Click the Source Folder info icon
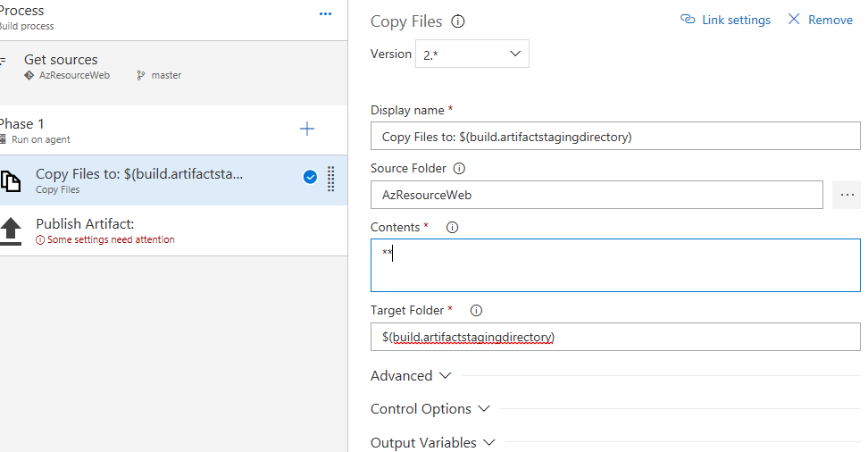The width and height of the screenshot is (868, 452). point(459,168)
